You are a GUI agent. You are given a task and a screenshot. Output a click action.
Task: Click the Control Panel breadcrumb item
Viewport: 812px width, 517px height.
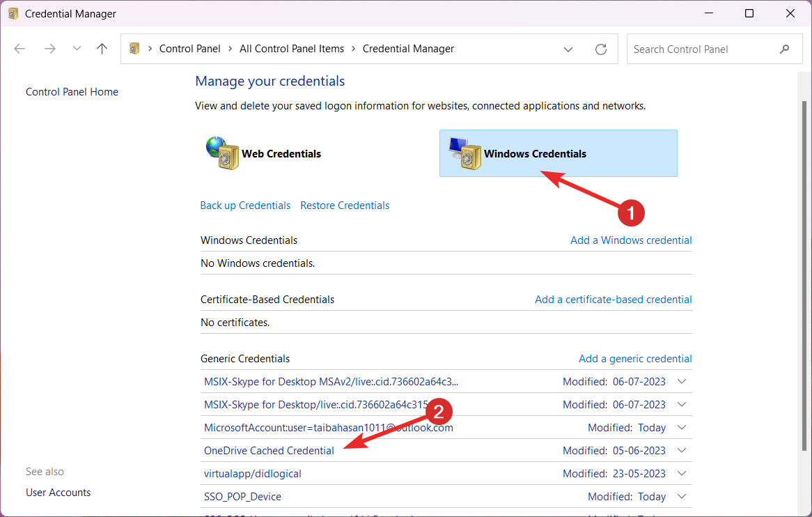(189, 48)
